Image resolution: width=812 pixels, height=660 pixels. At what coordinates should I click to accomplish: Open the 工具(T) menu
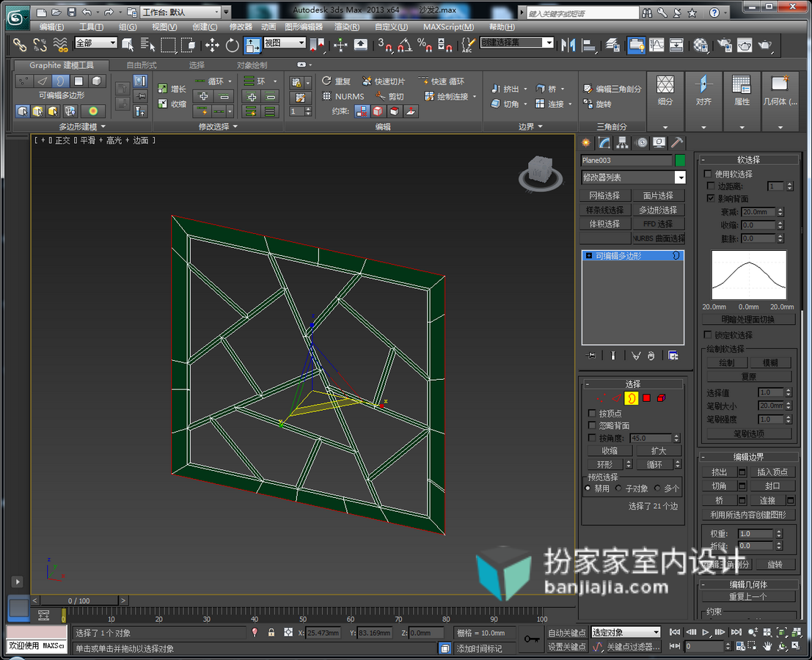click(x=91, y=27)
